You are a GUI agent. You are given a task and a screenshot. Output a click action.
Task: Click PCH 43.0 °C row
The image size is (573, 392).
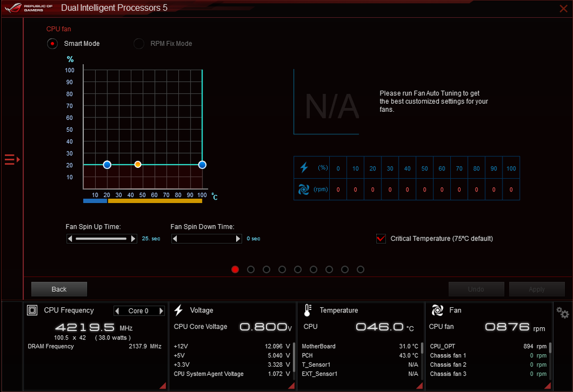point(360,355)
